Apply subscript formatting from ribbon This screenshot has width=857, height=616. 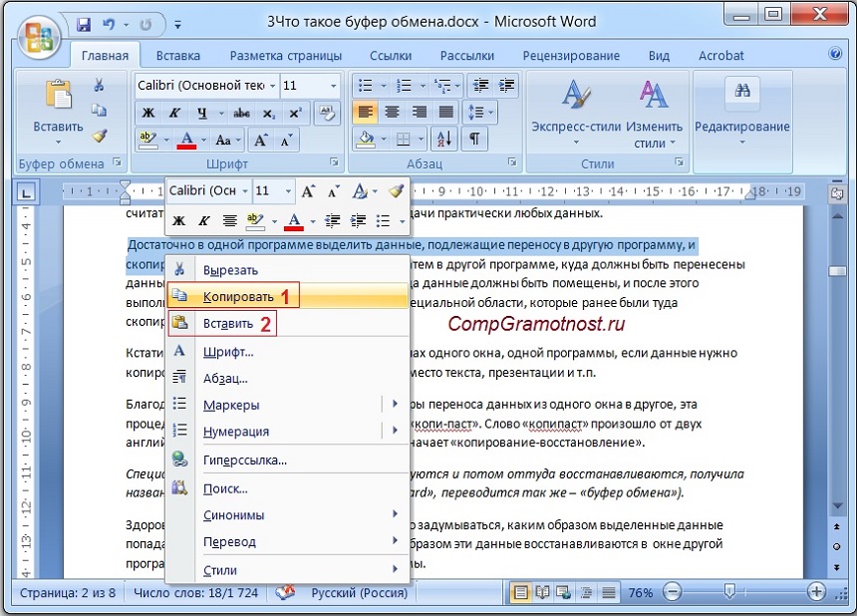point(268,114)
